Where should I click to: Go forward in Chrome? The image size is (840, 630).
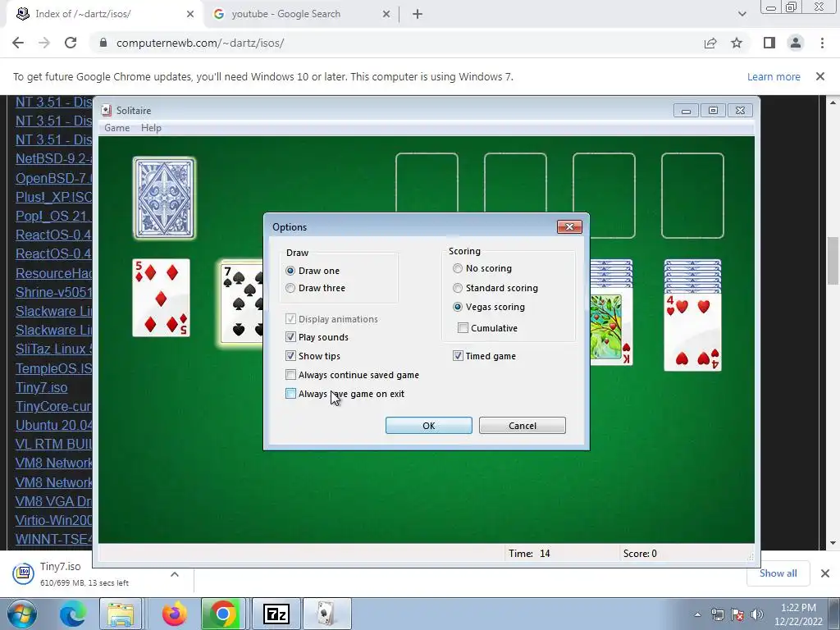[x=44, y=43]
